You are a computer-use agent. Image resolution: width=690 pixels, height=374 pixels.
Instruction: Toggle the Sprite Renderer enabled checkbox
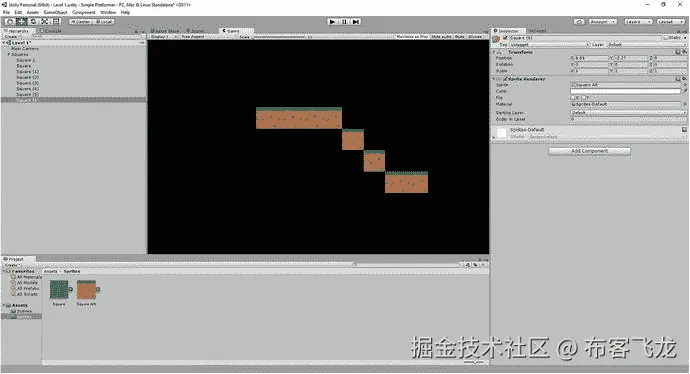(x=506, y=79)
